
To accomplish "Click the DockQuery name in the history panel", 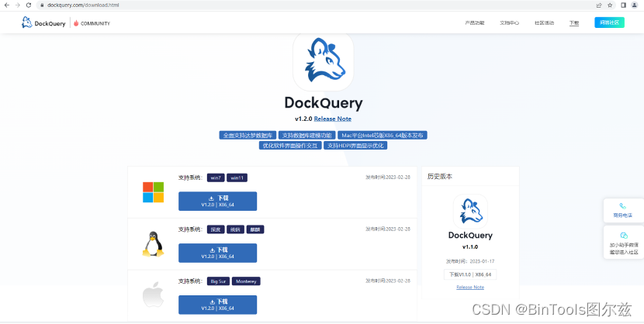I will pyautogui.click(x=470, y=236).
